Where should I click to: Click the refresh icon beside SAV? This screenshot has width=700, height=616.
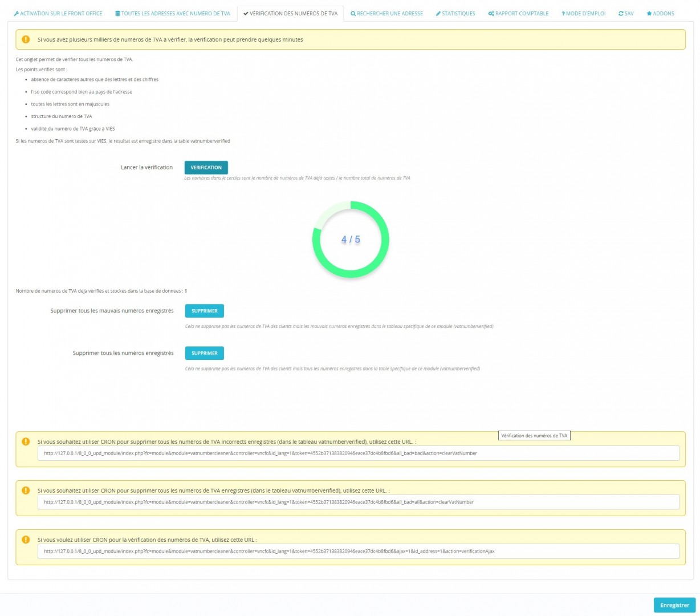point(621,14)
